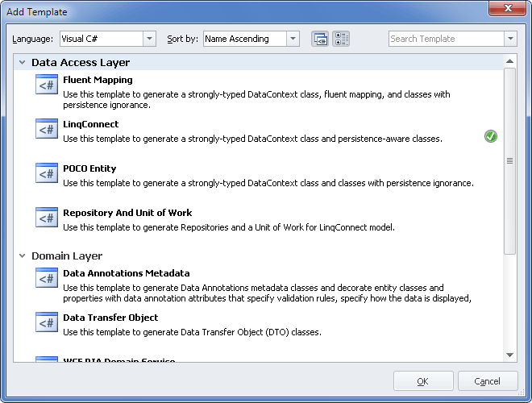Screen dimensions: 532x403
Task: Click the Sort by label
Action: [x=182, y=39]
